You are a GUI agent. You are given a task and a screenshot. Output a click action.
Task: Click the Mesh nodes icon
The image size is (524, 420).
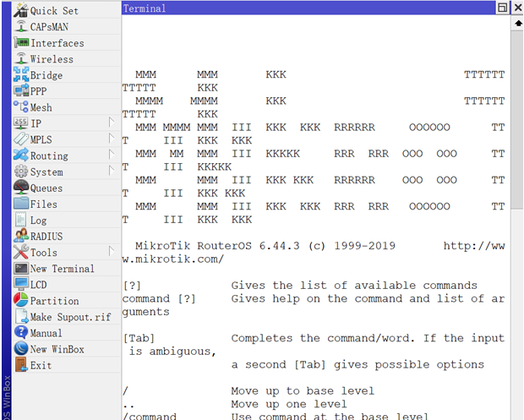(21, 106)
